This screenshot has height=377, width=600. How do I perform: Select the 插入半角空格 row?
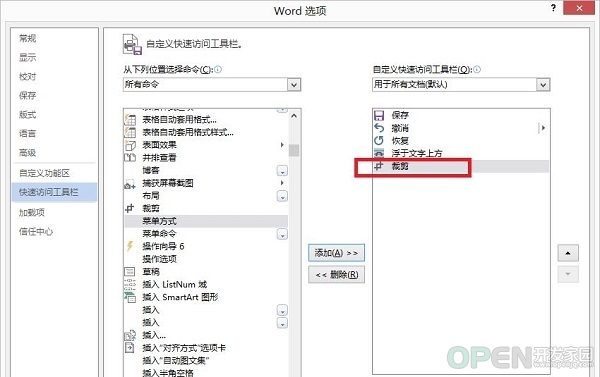(x=206, y=372)
